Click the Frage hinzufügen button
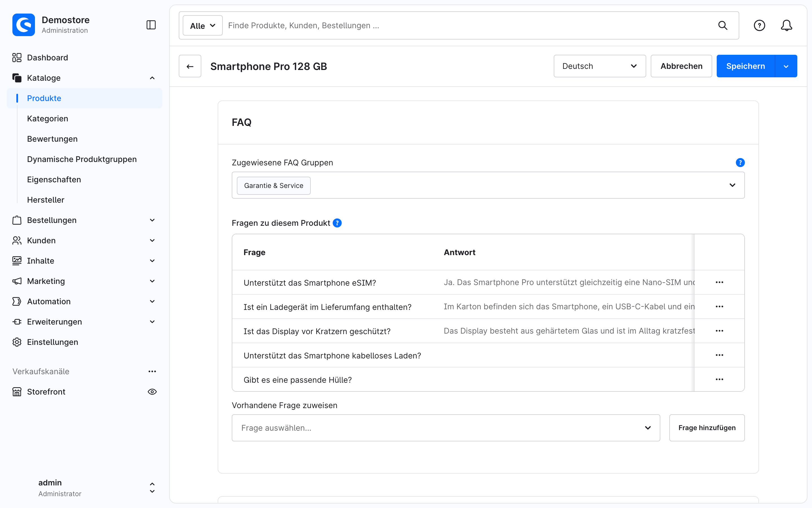The width and height of the screenshot is (812, 508). [x=707, y=428]
